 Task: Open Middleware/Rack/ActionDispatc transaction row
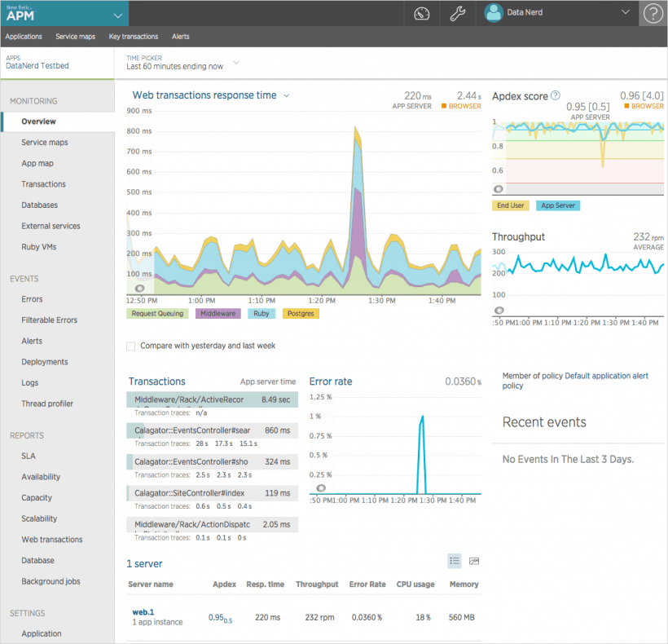[x=212, y=524]
